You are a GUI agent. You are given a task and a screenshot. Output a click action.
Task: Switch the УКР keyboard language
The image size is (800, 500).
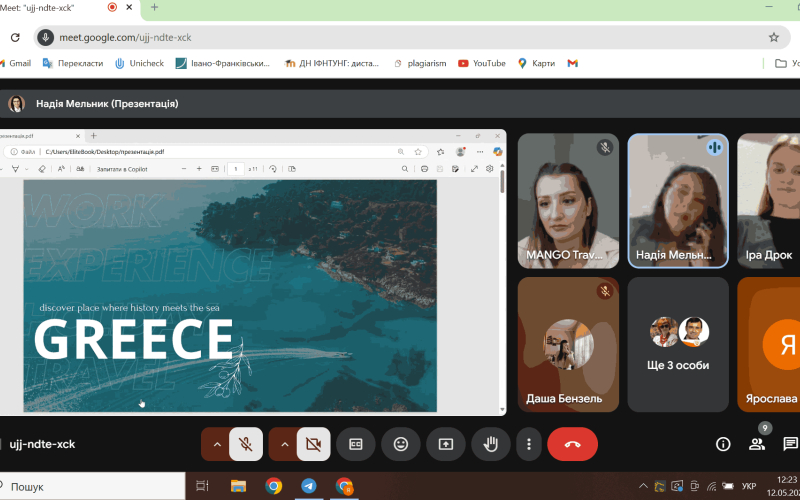click(748, 486)
